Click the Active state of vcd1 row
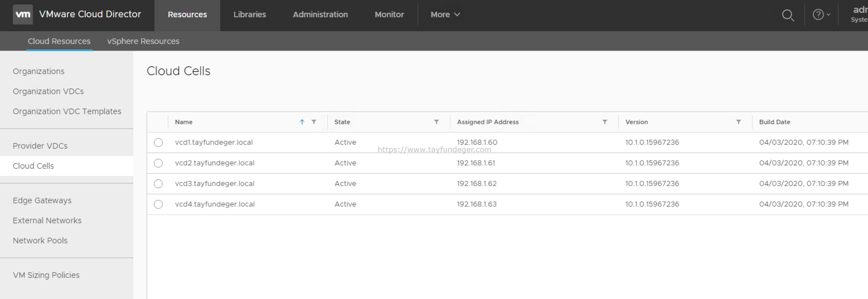 (x=345, y=143)
